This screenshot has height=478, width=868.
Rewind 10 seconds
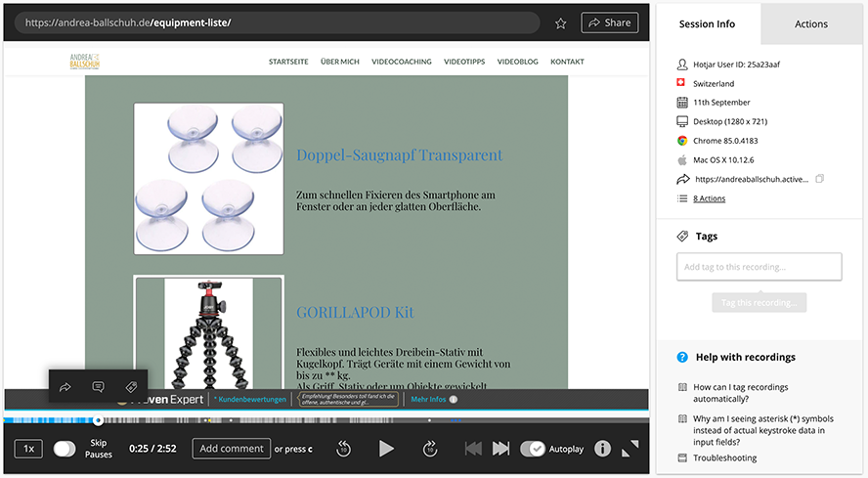click(x=343, y=449)
